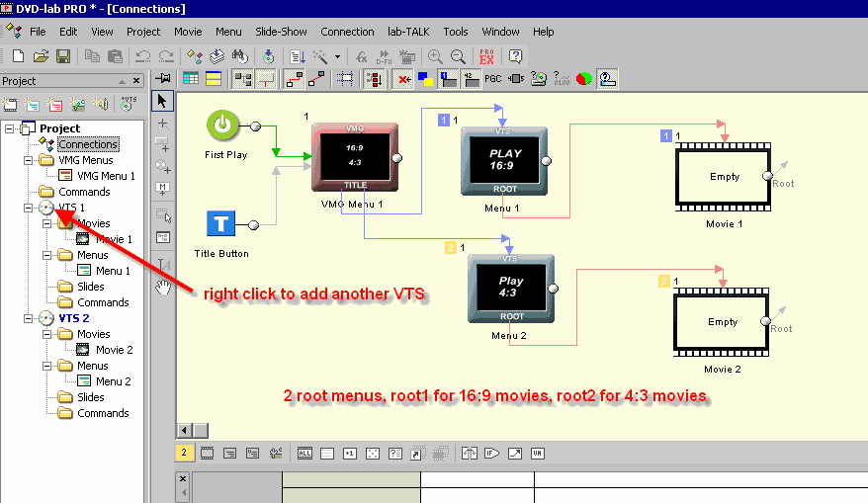868x503 pixels.
Task: Toggle the dotted selection frame button
Action: [345, 79]
